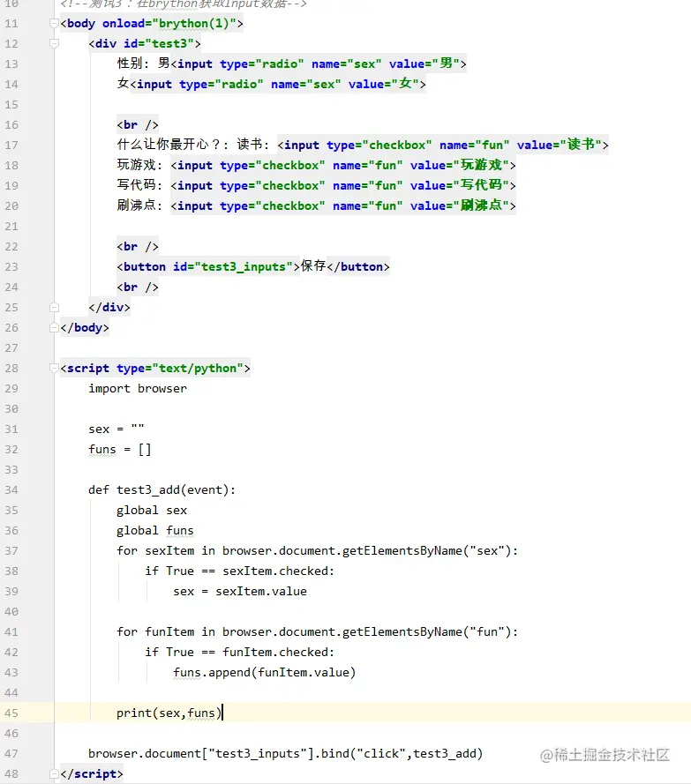Toggle fold marker beside closing script tag
This screenshot has height=784, width=691.
pos(54,774)
